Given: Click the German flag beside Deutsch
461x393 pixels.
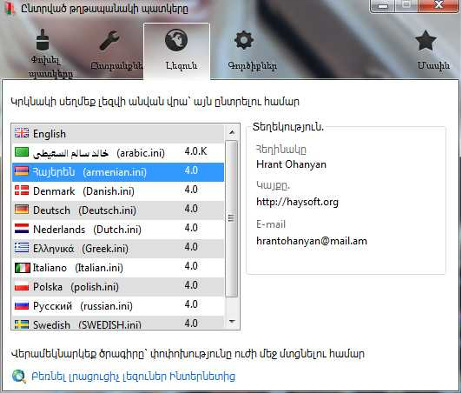Looking at the screenshot, I should click(x=22, y=209).
